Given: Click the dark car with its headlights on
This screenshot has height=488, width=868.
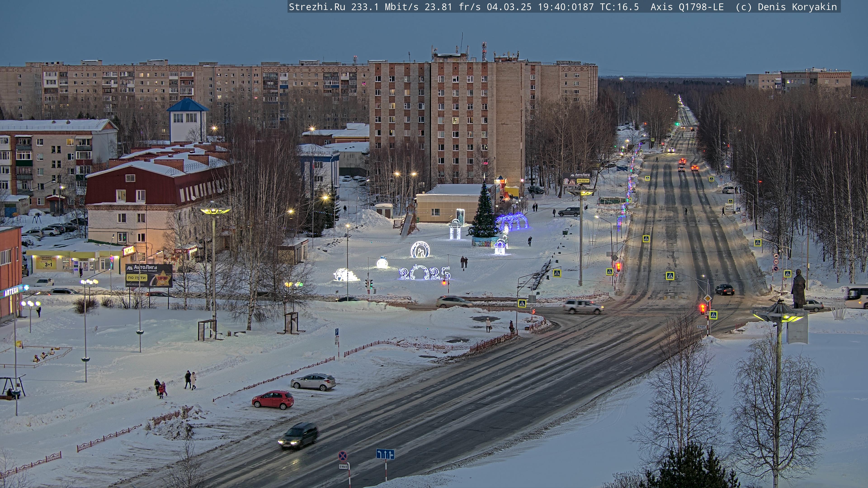Looking at the screenshot, I should click(x=298, y=435).
